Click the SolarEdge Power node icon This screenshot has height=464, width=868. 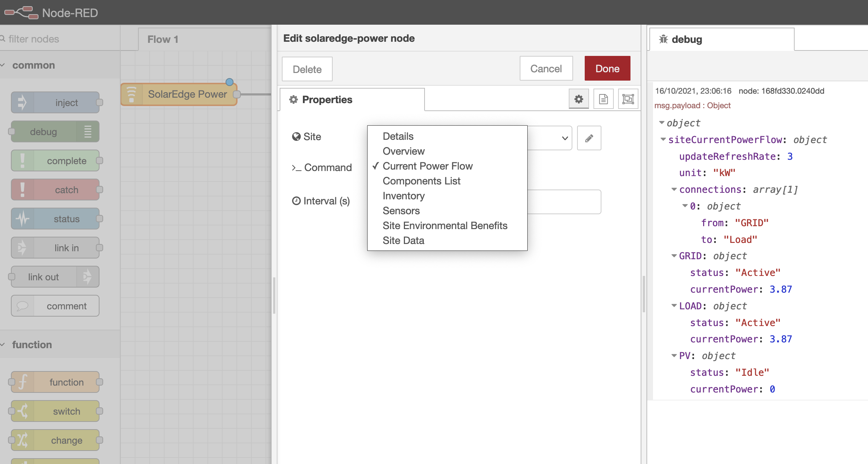(x=131, y=94)
